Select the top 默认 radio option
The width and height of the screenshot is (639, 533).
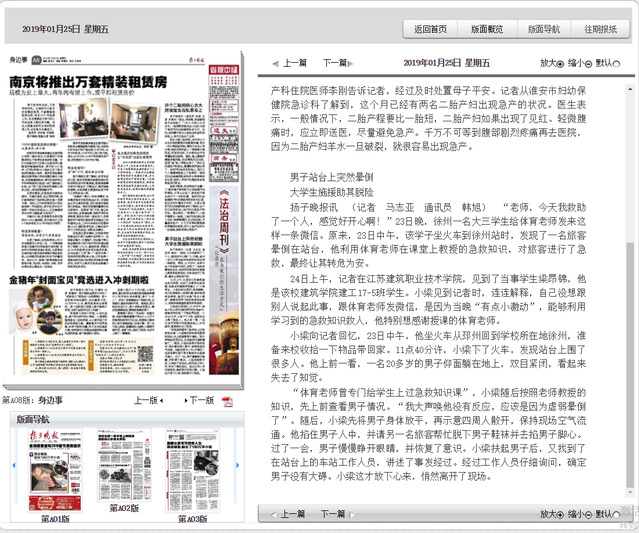tap(615, 63)
